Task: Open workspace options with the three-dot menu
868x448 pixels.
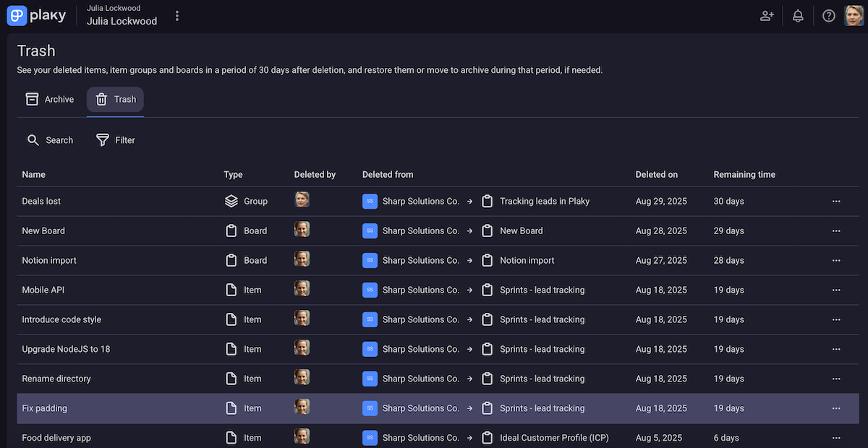Action: tap(177, 15)
